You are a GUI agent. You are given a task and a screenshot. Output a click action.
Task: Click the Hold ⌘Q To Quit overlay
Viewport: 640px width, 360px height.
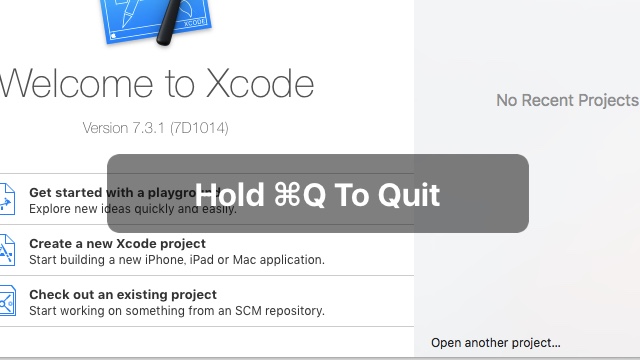pos(318,193)
